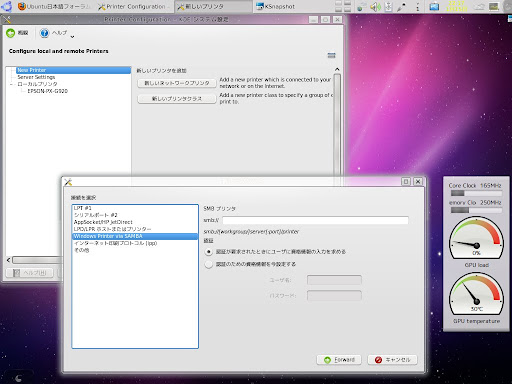Screen dimensions: 512x384
Task: Select インターネット印刷プロトコル (ipp) connection
Action: pyautogui.click(x=135, y=243)
